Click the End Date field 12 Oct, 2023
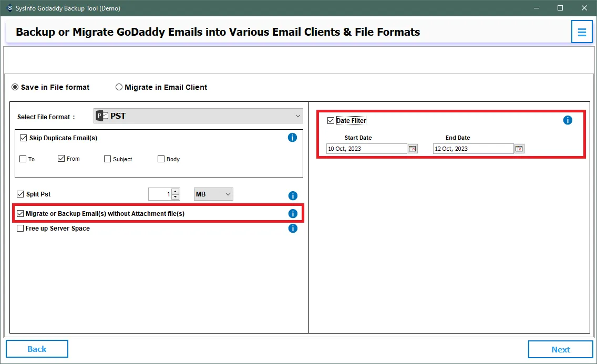 pos(474,149)
